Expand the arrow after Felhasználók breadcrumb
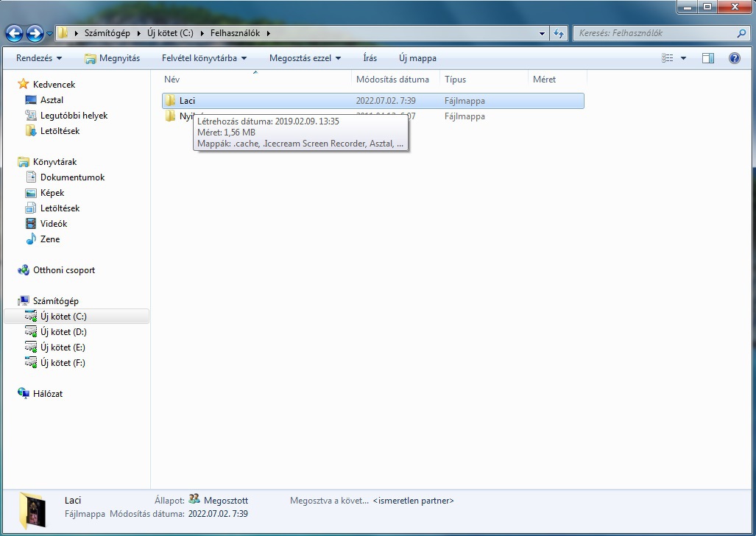Viewport: 756px width, 536px height. (x=269, y=33)
